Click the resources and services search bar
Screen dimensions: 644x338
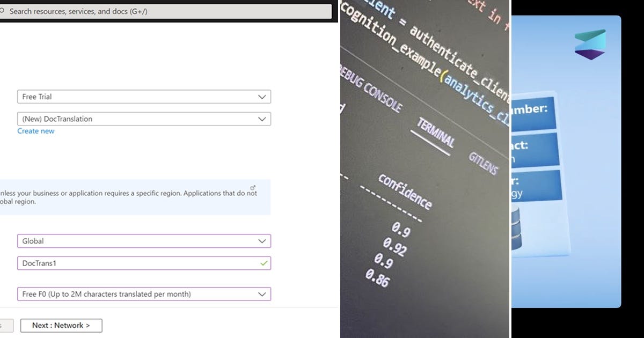(x=161, y=11)
